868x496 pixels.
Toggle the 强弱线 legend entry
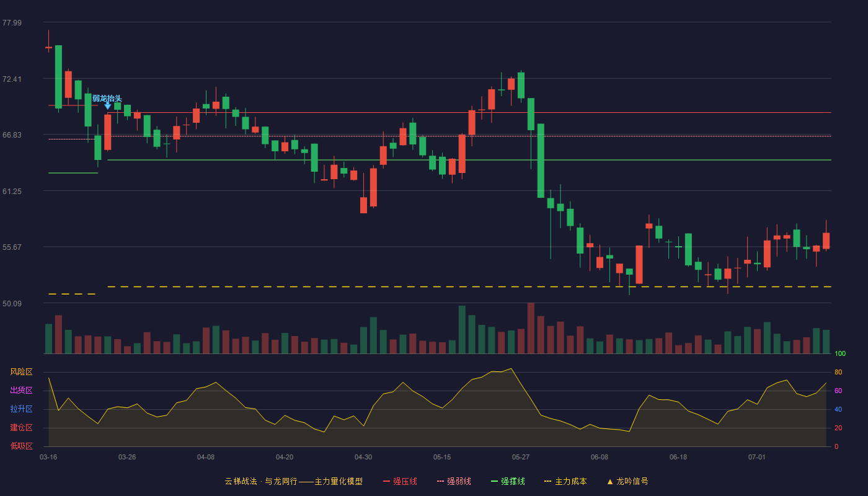pos(454,481)
